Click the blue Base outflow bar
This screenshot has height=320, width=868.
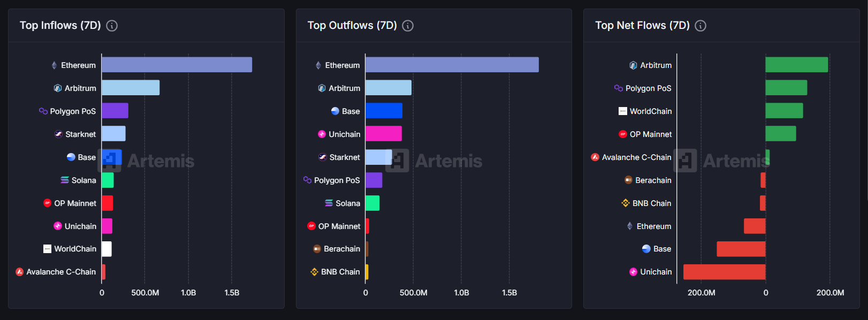[x=384, y=111]
